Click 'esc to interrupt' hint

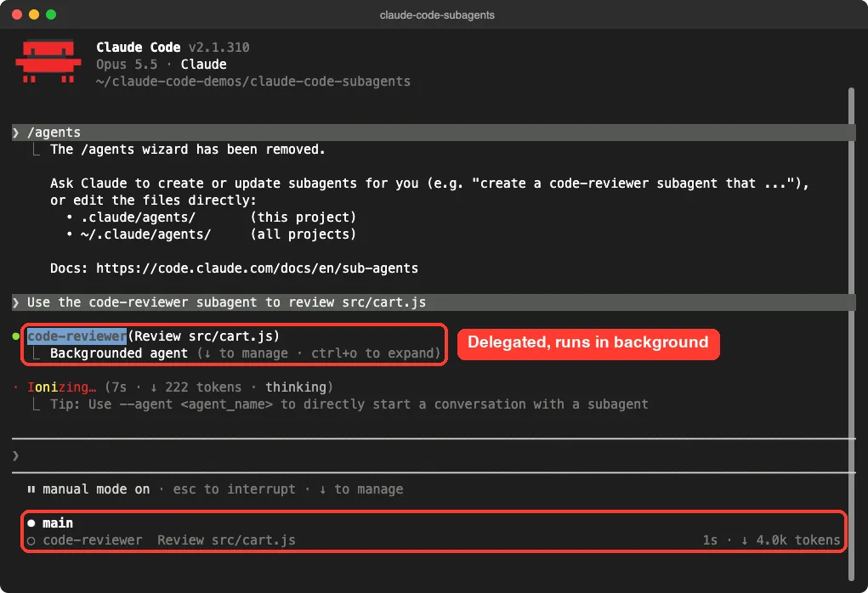coord(234,489)
